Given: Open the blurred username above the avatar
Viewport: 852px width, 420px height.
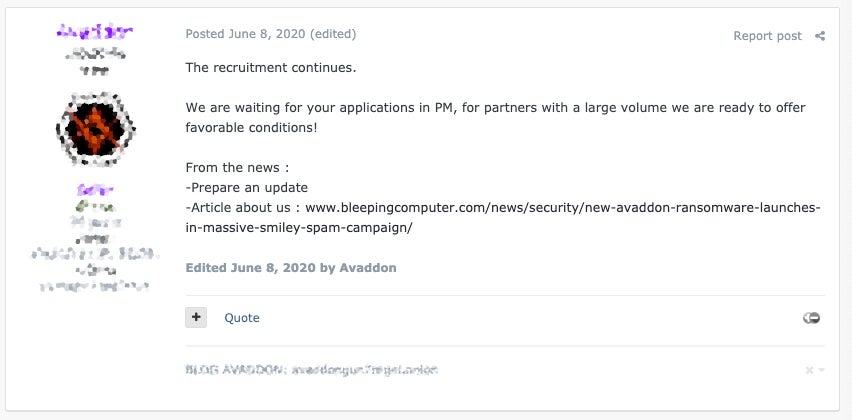Looking at the screenshot, I should tap(96, 31).
